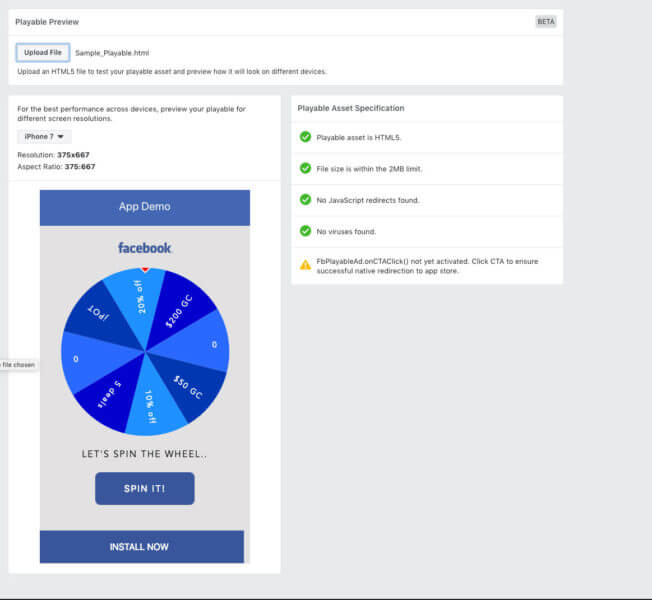Click the 'Playable Preview' heading
Screen dimensions: 652x600
point(47,22)
